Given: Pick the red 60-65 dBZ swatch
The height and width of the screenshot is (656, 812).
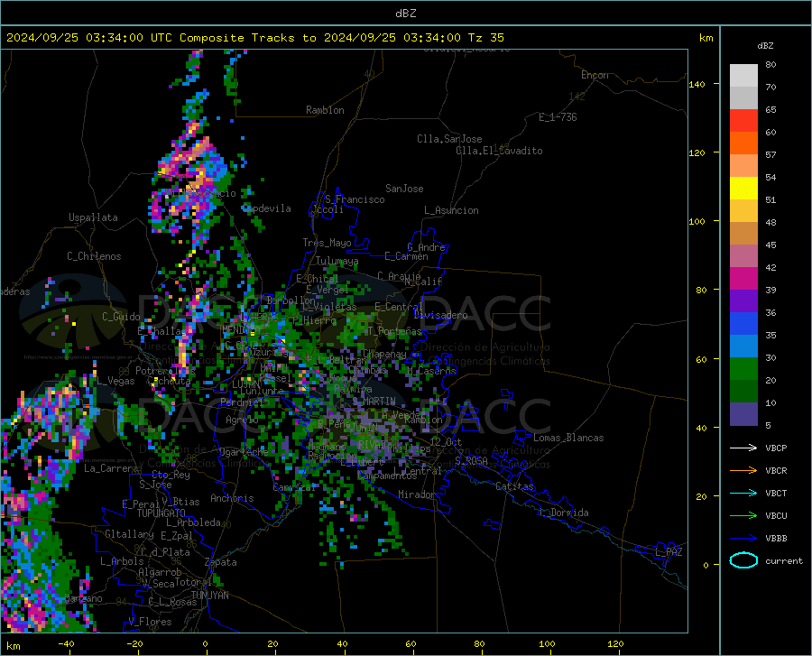Looking at the screenshot, I should 743,121.
